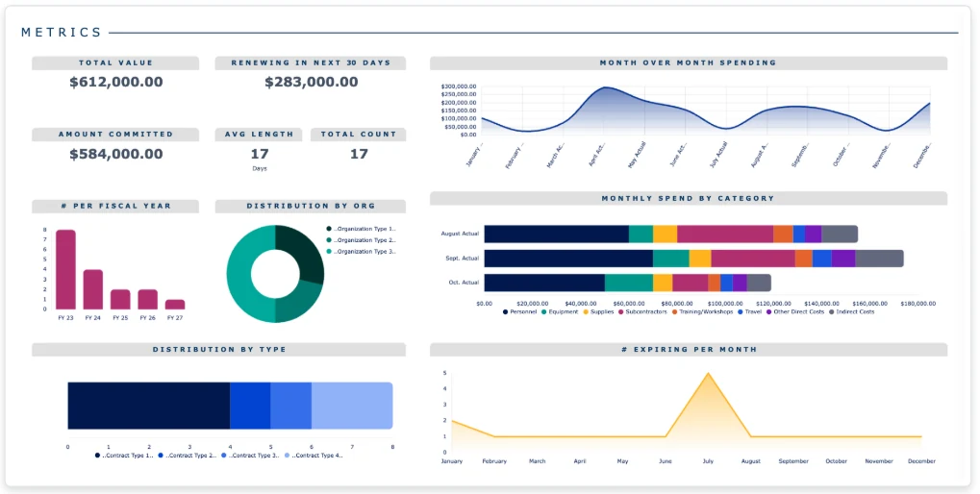Click the FY 23 bar in fiscal year chart

coord(65,270)
